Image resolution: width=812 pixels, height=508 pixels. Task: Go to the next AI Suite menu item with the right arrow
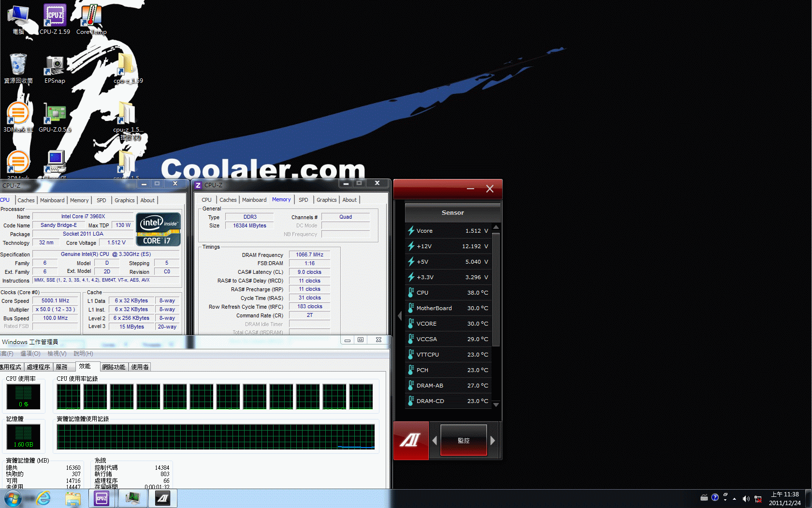pyautogui.click(x=493, y=441)
